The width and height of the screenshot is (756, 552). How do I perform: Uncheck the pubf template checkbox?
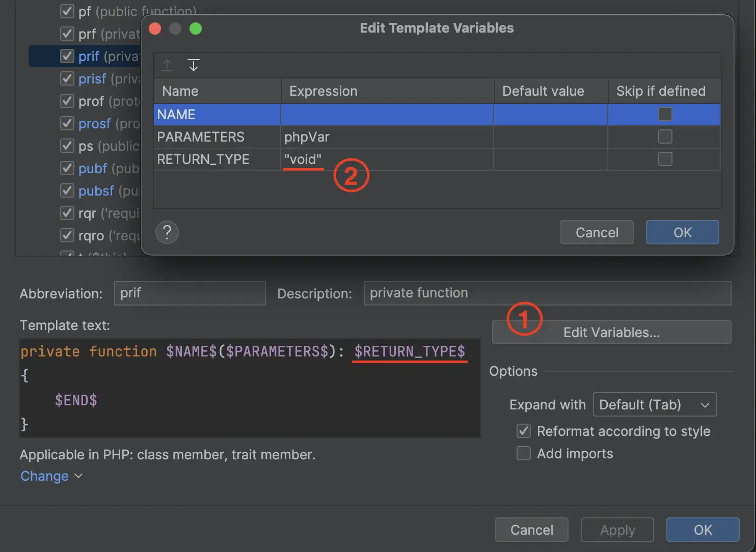pos(67,168)
